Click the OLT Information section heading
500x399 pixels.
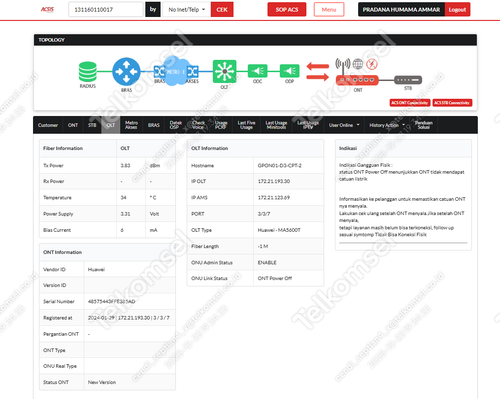209,148
